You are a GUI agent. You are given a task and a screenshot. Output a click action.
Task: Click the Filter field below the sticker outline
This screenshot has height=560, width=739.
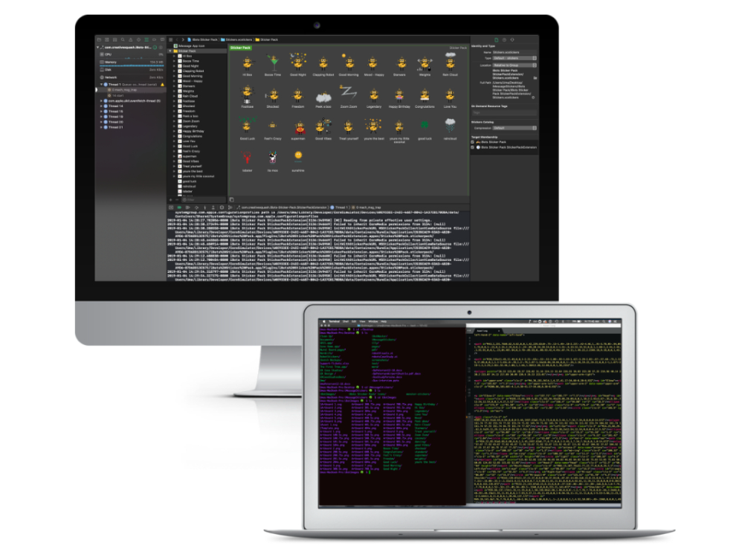coord(204,200)
